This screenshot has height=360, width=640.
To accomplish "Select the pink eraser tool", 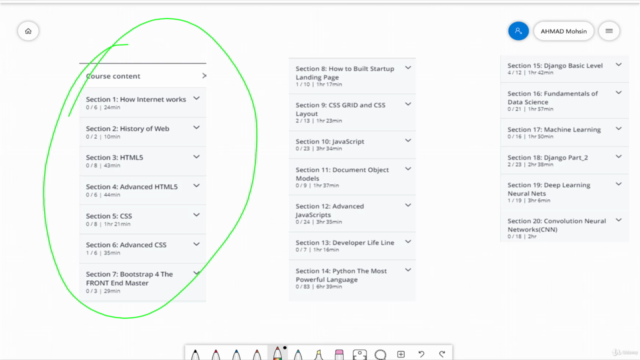I will (339, 354).
